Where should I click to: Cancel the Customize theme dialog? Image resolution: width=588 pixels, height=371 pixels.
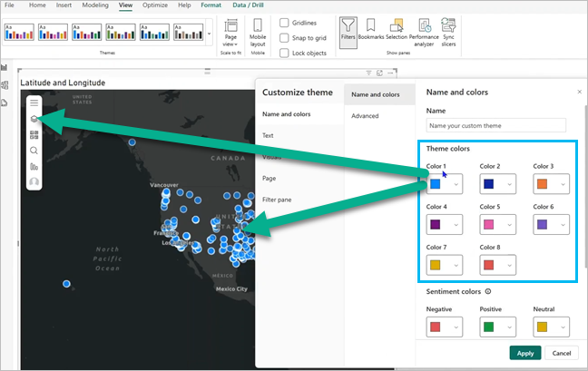pos(561,353)
